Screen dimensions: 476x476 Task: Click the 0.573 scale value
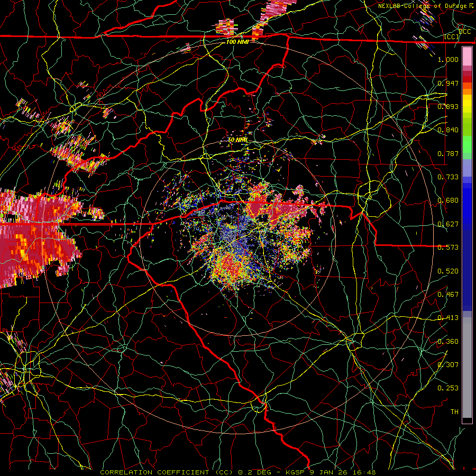[x=448, y=248]
